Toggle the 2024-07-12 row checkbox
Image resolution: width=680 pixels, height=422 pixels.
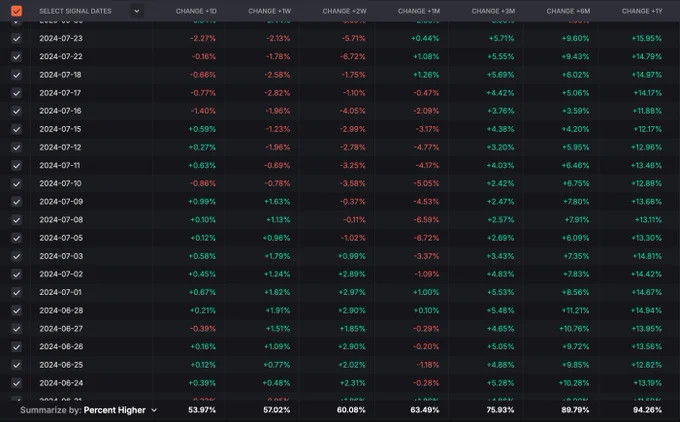pos(16,147)
